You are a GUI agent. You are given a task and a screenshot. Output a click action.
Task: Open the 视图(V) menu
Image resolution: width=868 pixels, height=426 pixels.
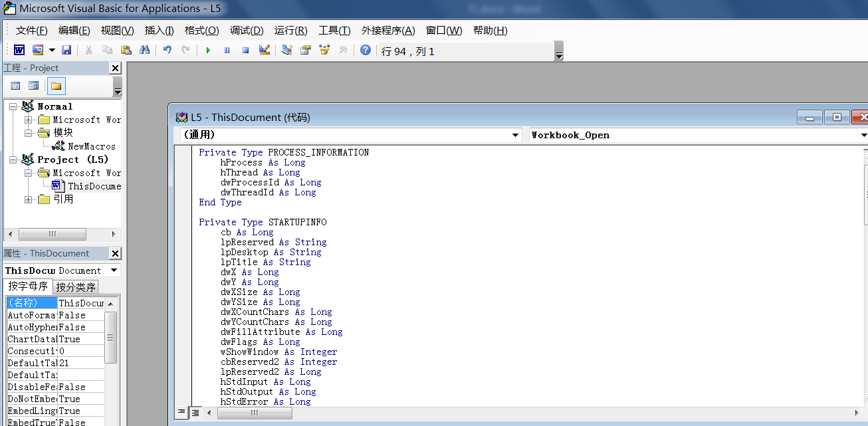tap(118, 31)
